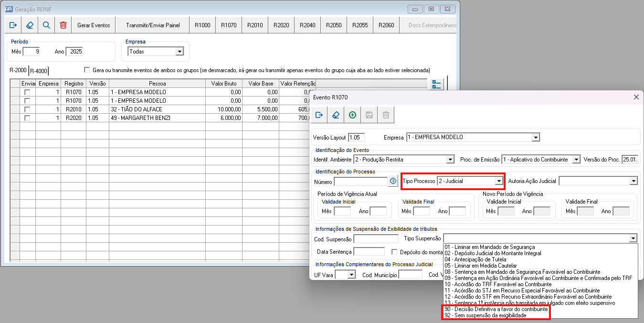Screen dimensions: 644x323
Task: Click Validade Inicial Mês field in Período Atual
Action: 342,211
